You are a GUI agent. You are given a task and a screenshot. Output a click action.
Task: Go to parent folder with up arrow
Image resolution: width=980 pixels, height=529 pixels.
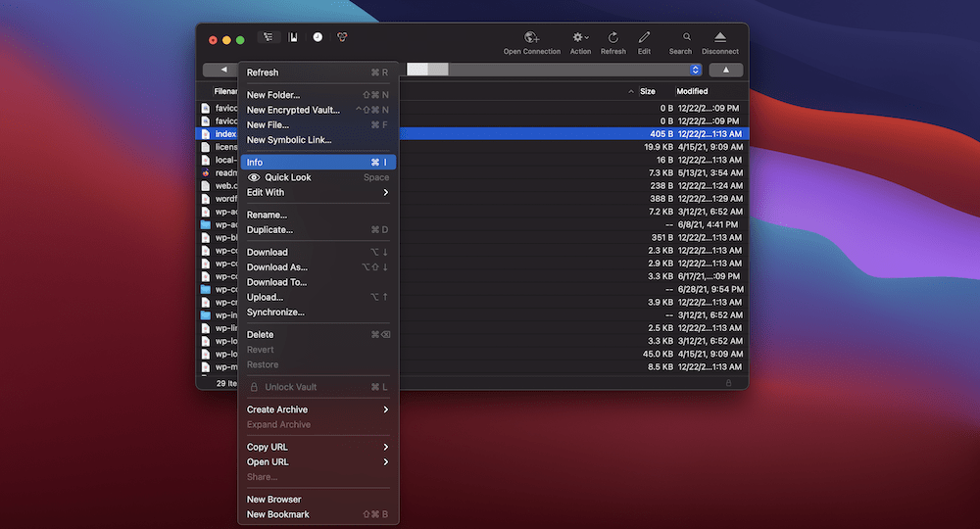725,70
